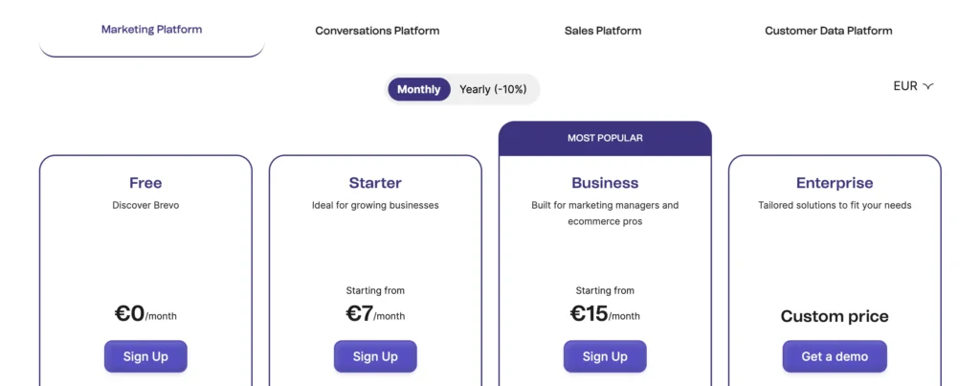Click the MOST POPULAR banner
The image size is (980, 386).
coord(605,138)
